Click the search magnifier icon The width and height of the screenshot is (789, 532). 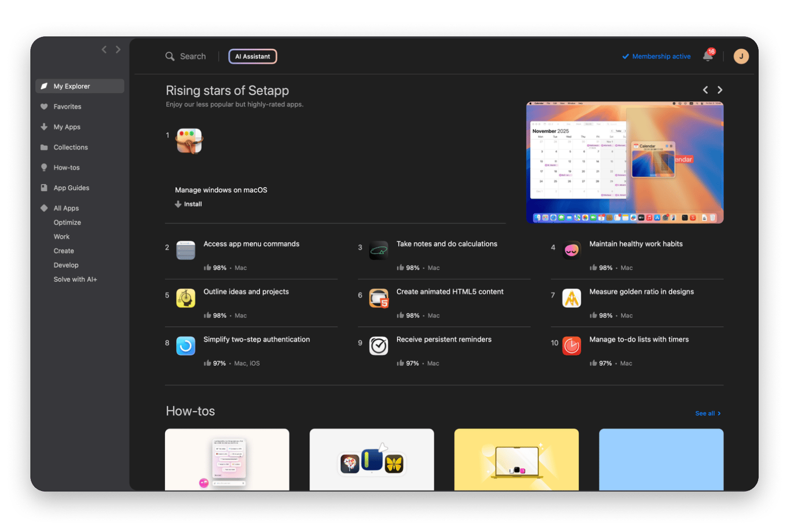(170, 56)
